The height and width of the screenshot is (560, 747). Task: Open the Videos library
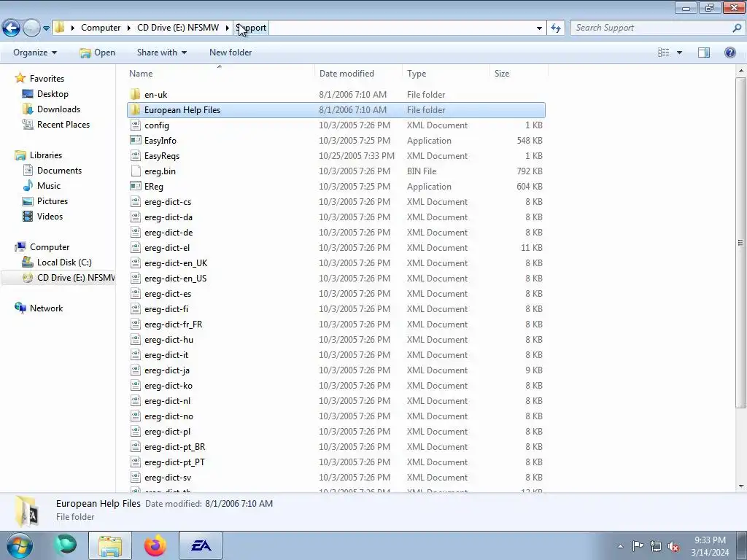50,216
